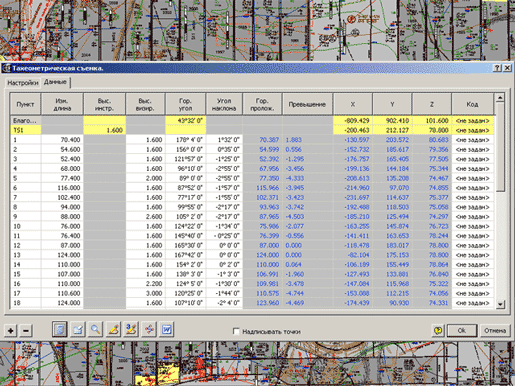Click the Код cell in row 18

pyautogui.click(x=472, y=303)
